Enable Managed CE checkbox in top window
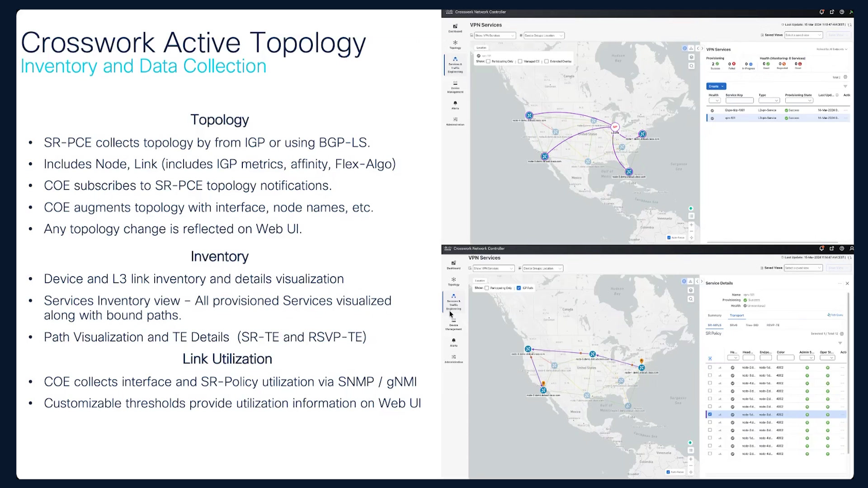The height and width of the screenshot is (488, 868). (x=520, y=61)
